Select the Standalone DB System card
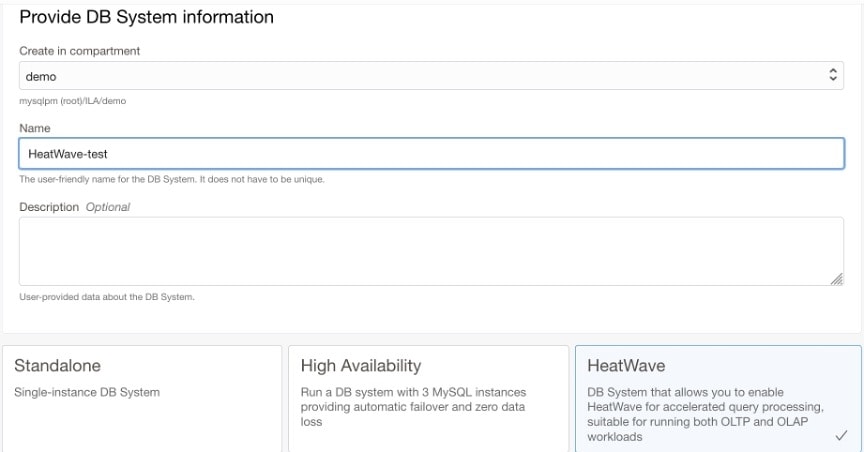This screenshot has height=452, width=864. 142,399
